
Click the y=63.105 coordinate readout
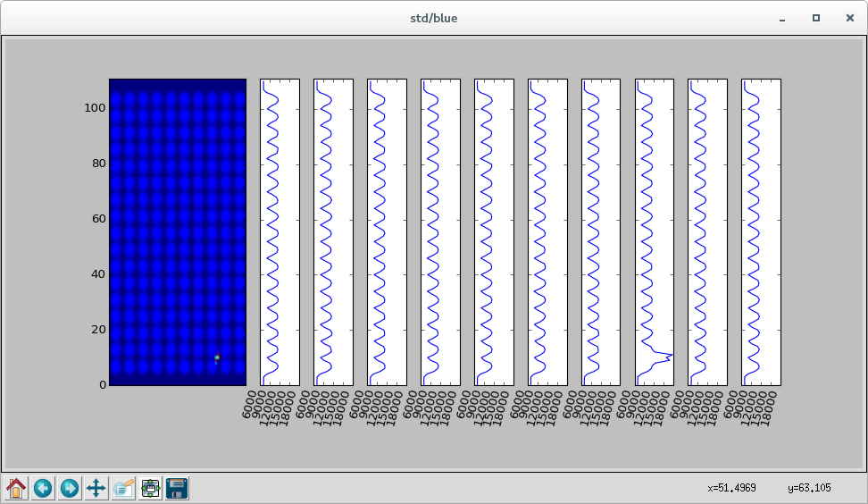809,488
